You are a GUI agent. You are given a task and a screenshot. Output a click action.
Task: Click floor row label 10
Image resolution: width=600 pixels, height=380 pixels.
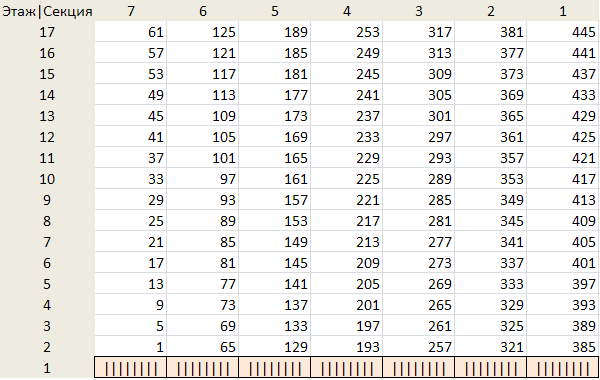47,179
